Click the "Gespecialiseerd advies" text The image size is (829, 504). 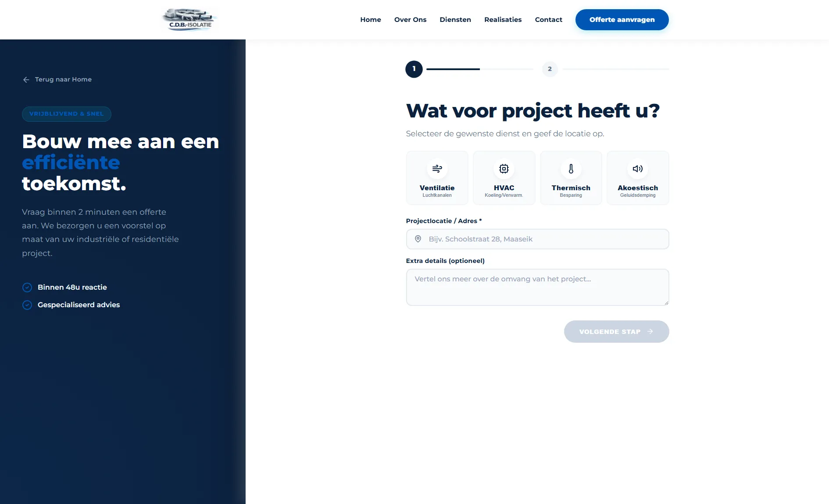click(x=79, y=305)
